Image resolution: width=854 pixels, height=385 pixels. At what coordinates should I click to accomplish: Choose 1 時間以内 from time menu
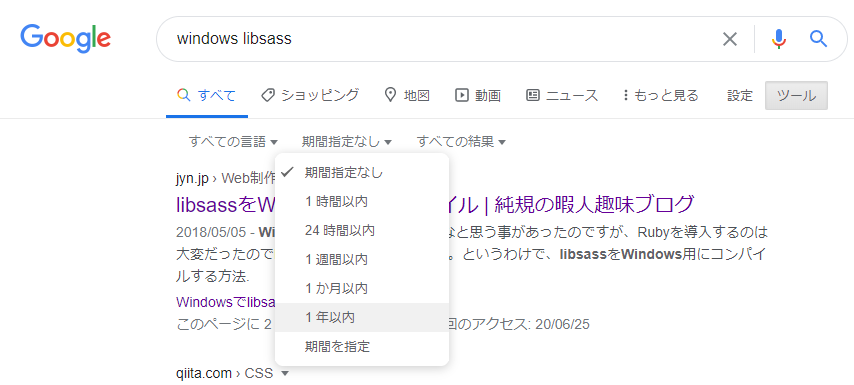tap(362, 202)
